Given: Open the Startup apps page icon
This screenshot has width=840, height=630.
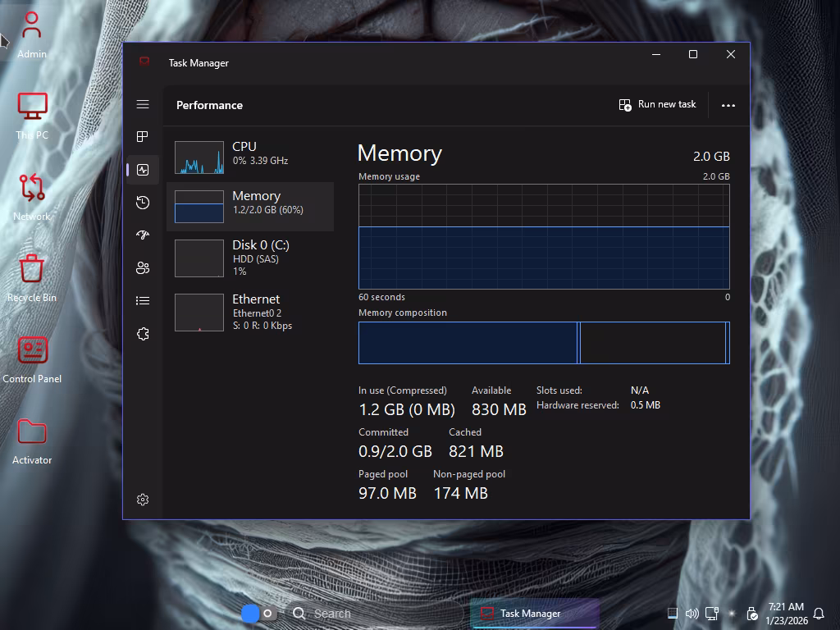Looking at the screenshot, I should [x=143, y=235].
